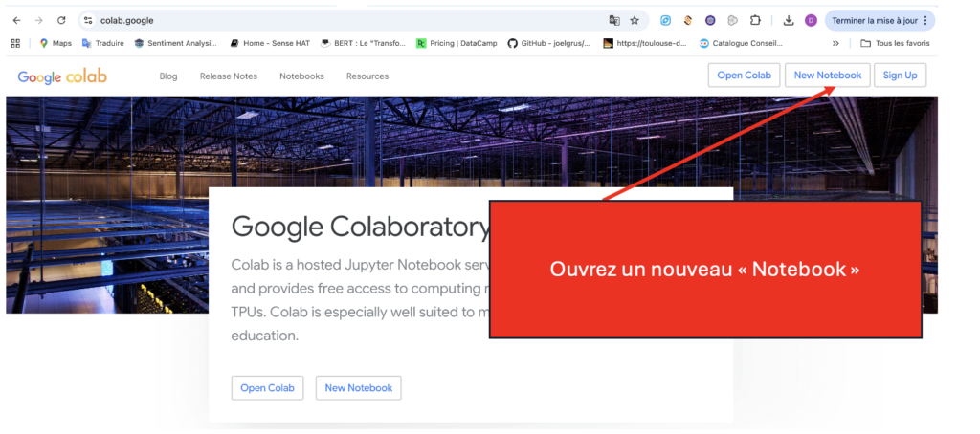This screenshot has height=434, width=980.
Task: Click 'Terminer la mise à jour' button
Action: point(874,20)
